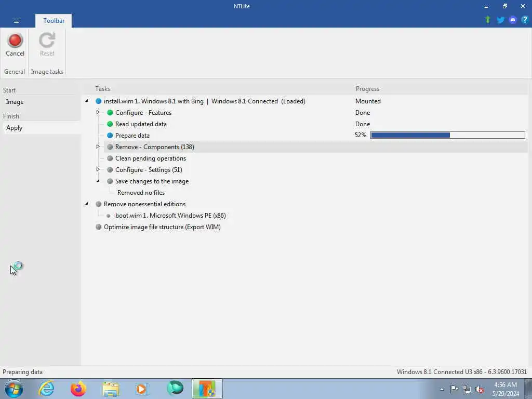Viewport: 532px width, 399px height.
Task: Open the Twitter link icon
Action: 500,20
